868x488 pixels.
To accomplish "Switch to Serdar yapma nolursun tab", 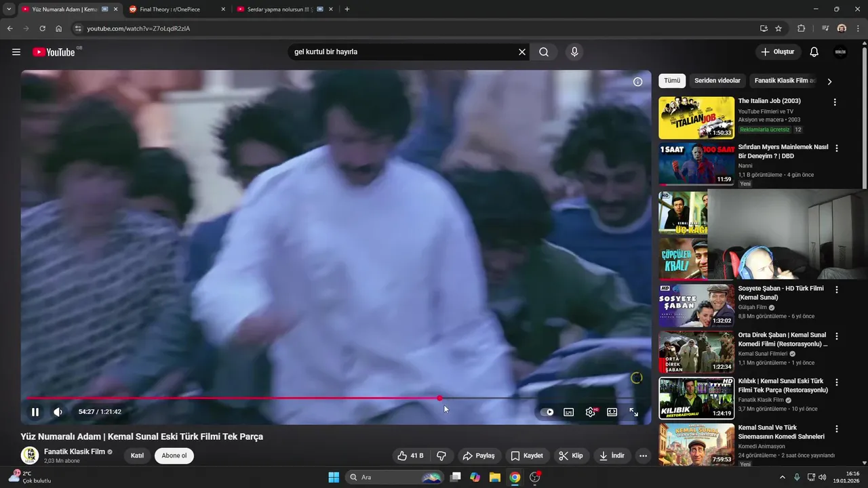I will [283, 9].
